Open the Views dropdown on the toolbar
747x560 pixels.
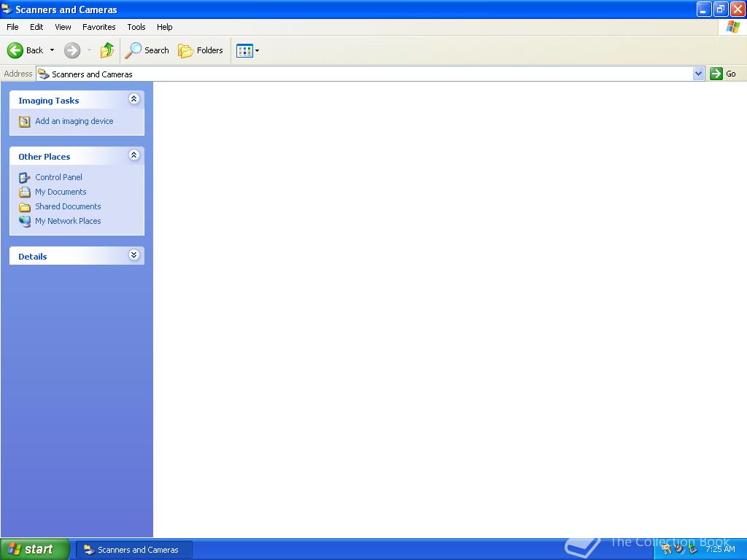coord(255,50)
